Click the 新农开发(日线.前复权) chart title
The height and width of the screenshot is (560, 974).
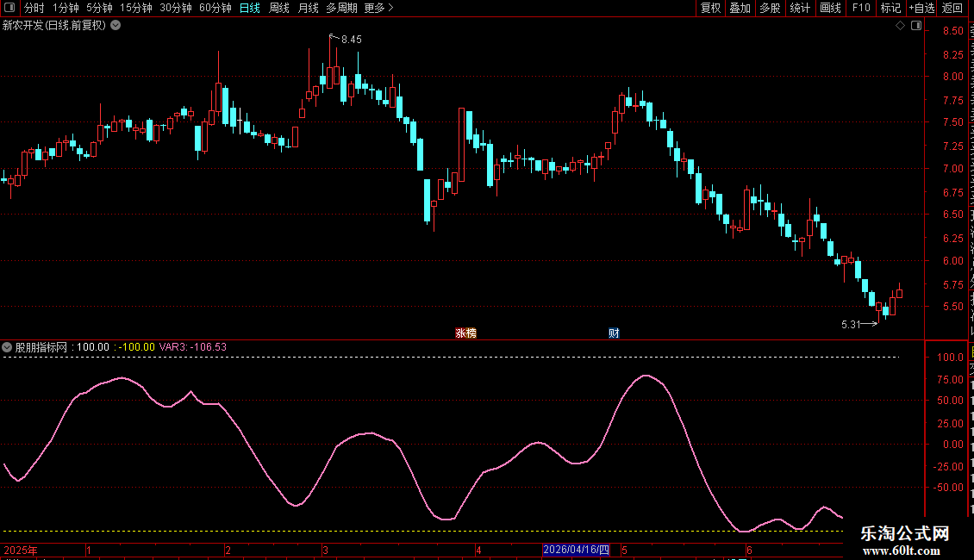pos(54,26)
